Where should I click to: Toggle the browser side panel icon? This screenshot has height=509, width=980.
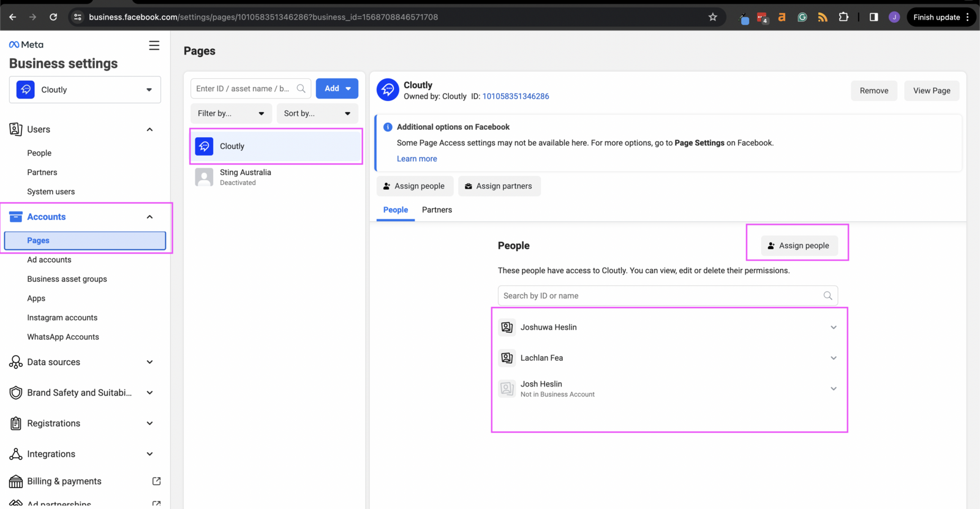(873, 17)
